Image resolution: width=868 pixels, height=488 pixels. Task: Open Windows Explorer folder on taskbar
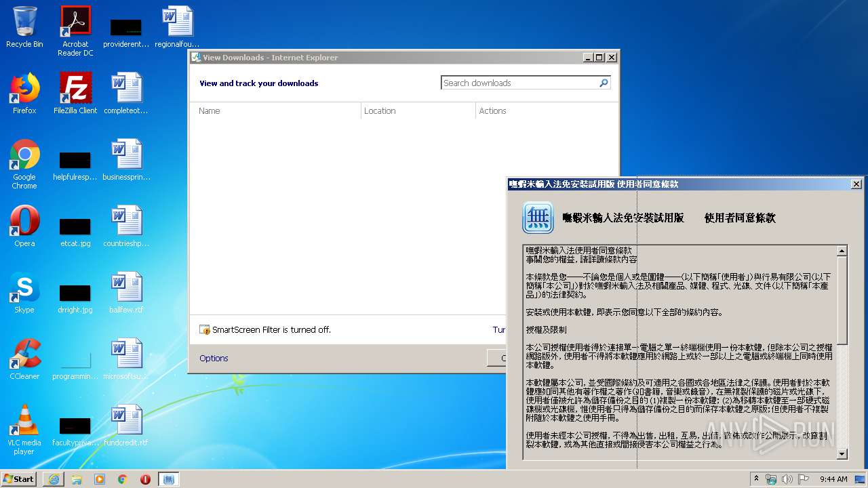[77, 479]
